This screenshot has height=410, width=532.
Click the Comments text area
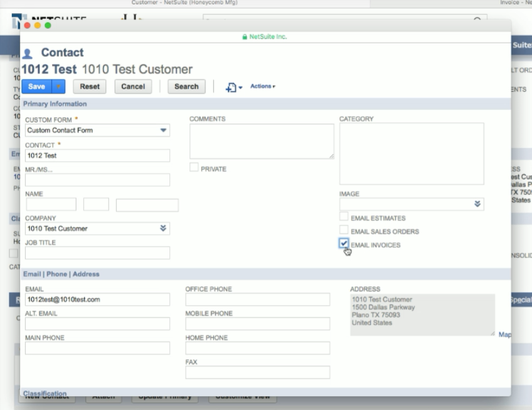click(x=262, y=141)
